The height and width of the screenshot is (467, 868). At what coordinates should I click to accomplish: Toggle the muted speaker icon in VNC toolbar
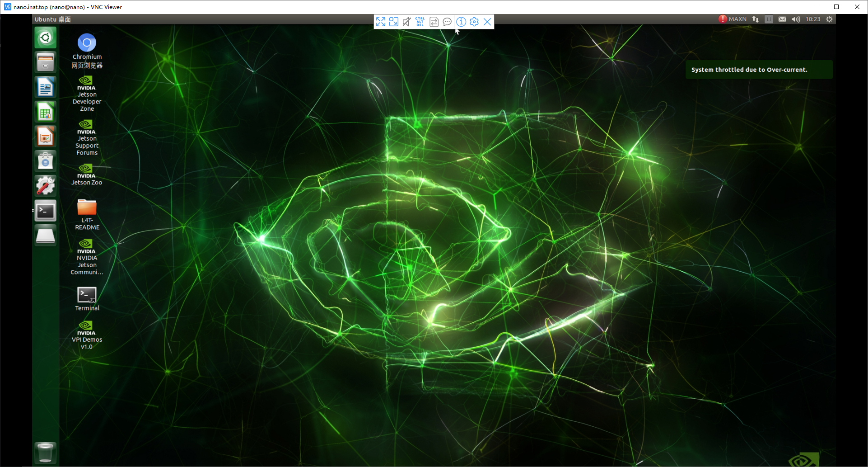coord(407,22)
